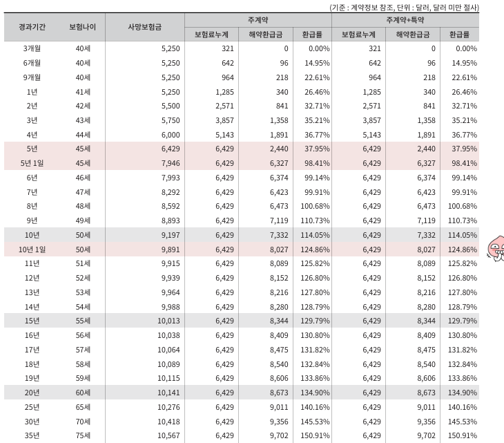Select the 5년 1일 period cell
The width and height of the screenshot is (504, 443).
pyautogui.click(x=32, y=163)
